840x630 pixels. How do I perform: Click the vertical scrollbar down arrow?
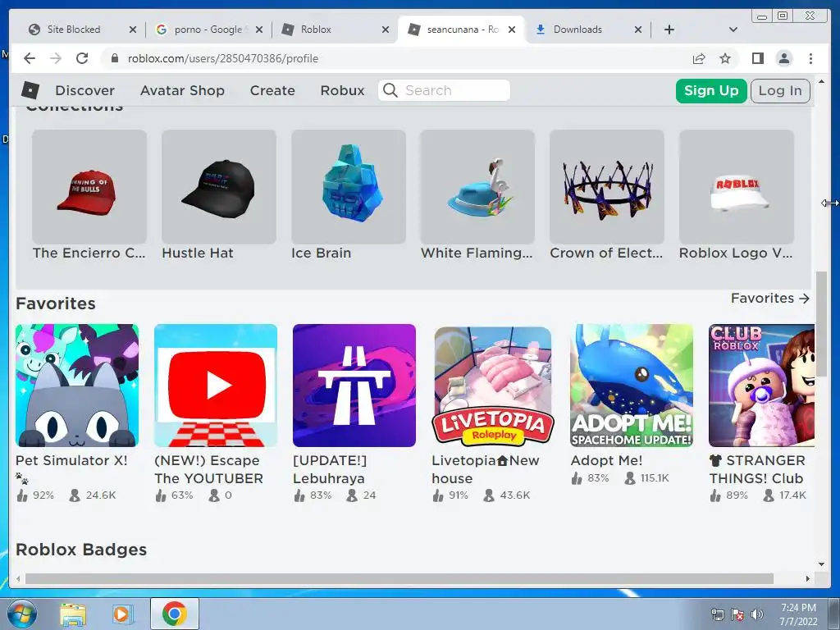click(x=821, y=564)
